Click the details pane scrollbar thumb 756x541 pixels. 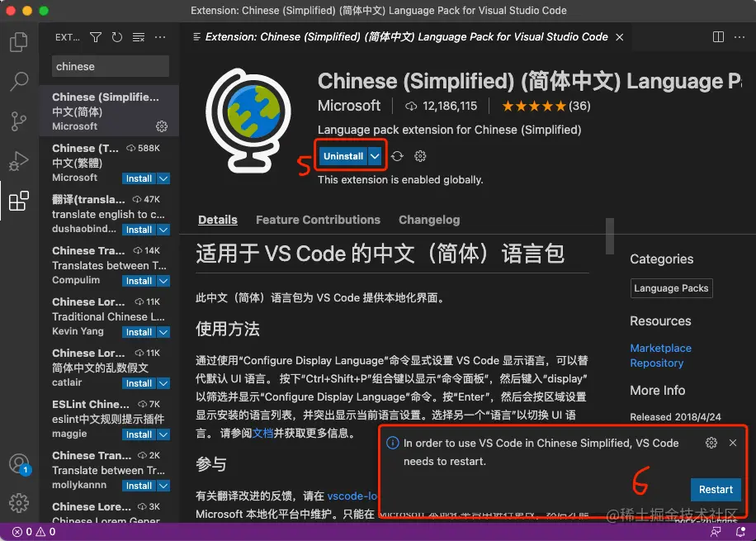[610, 236]
